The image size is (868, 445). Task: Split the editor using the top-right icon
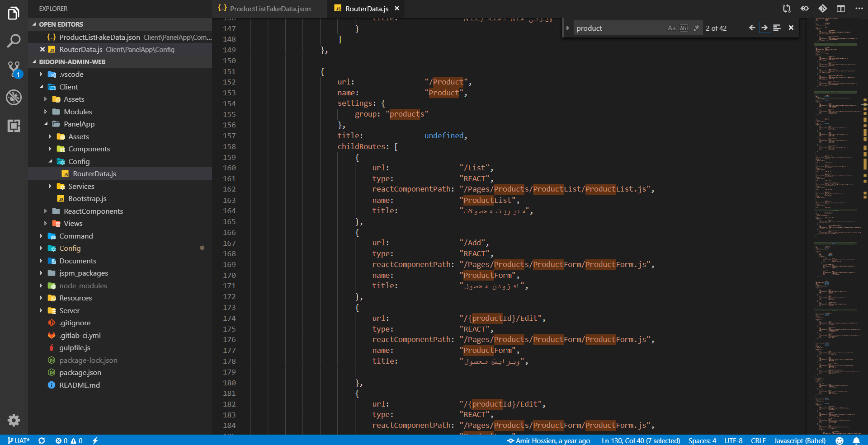coord(841,8)
